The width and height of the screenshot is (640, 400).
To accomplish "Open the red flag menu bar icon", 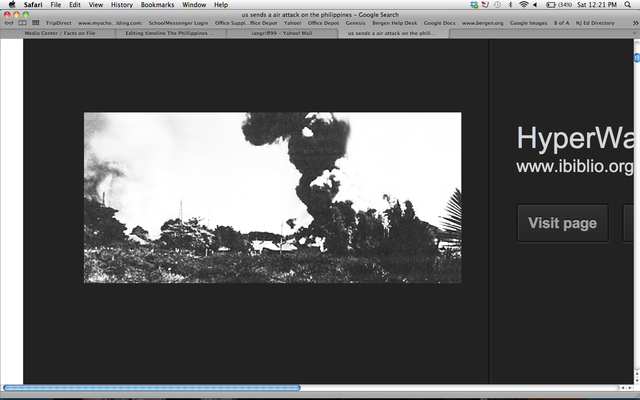I will (485, 5).
